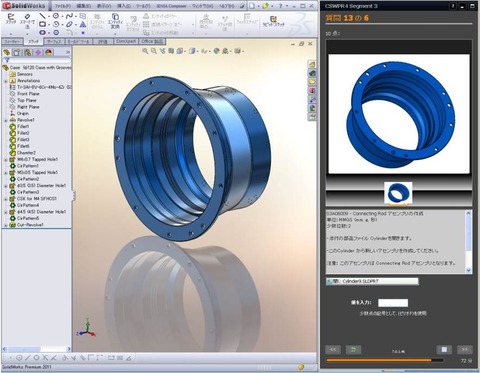This screenshot has width=480, height=373.
Task: Open the 3DVIA Composer menu
Action: 171,6
